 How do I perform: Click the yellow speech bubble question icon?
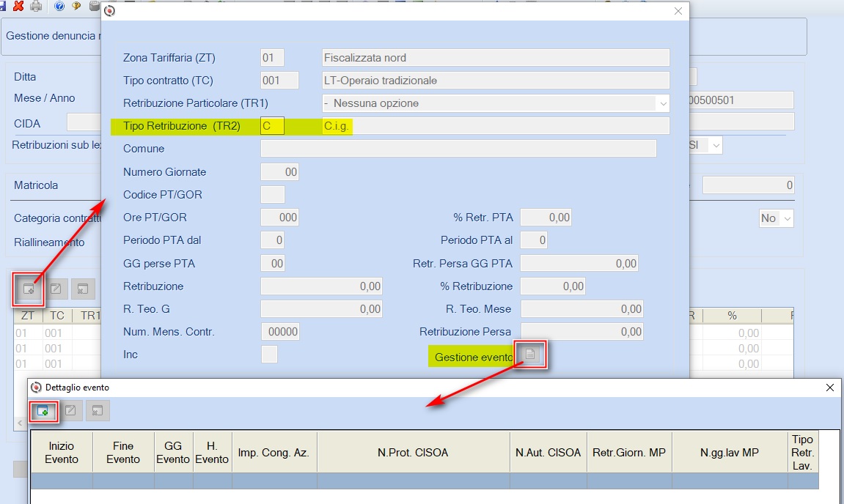(76, 5)
